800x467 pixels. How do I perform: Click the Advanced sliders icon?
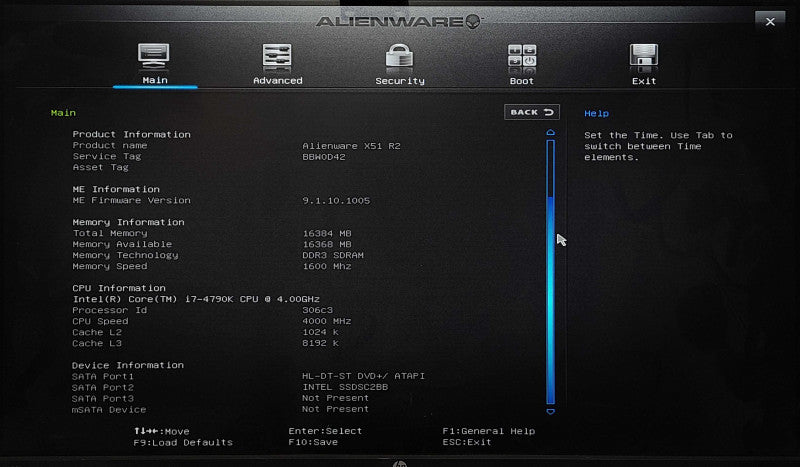point(277,56)
